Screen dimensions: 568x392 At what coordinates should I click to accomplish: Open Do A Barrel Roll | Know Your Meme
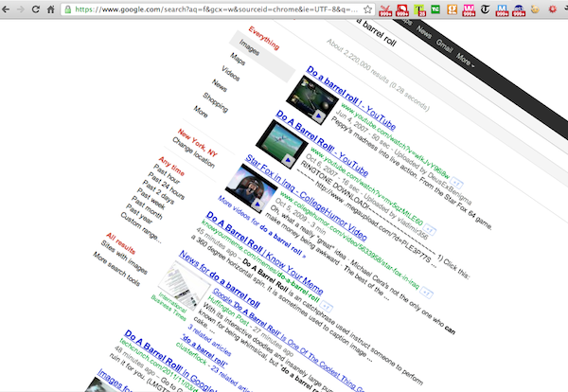tap(264, 253)
